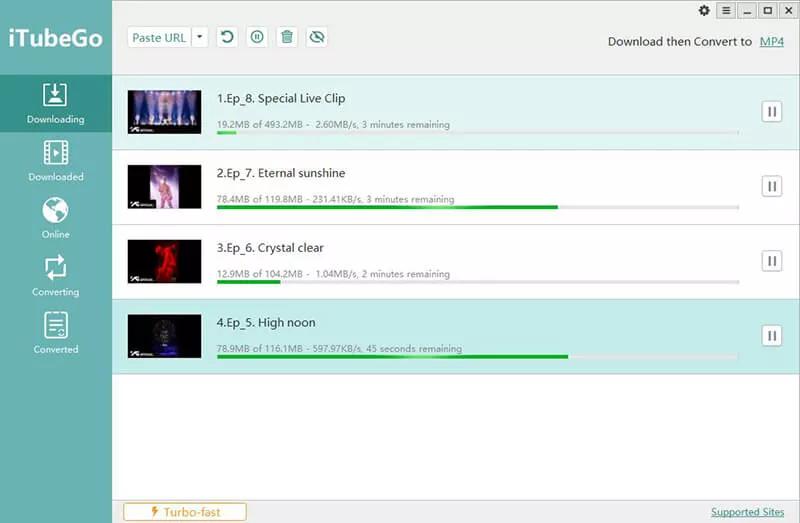Toggle the private mode eye icon
This screenshot has width=800, height=523.
[317, 37]
